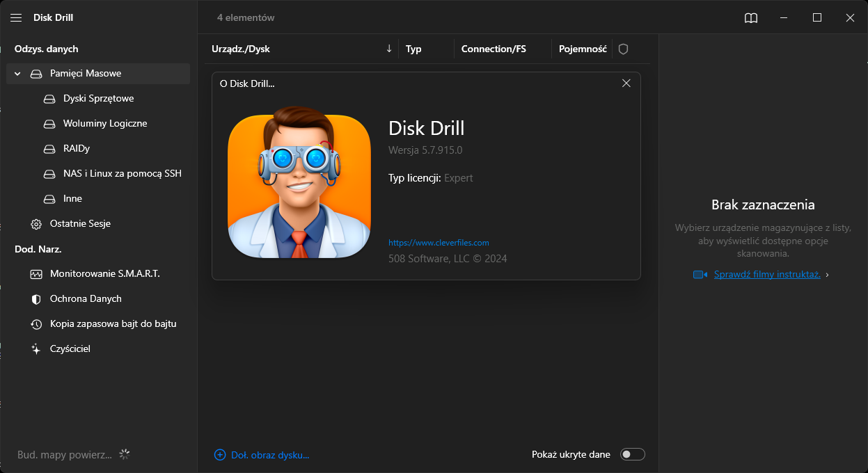The height and width of the screenshot is (473, 868).
Task: Close the O Disk Drill dialog
Action: tap(626, 83)
